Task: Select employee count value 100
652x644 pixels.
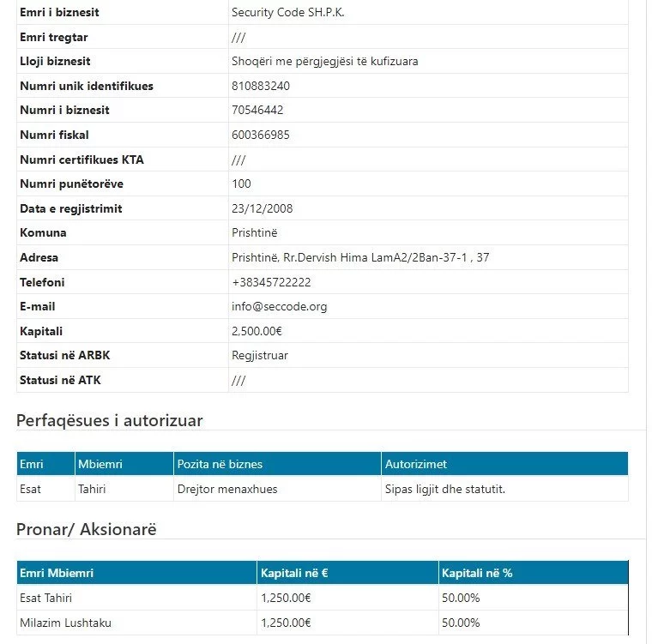Action: click(x=241, y=184)
